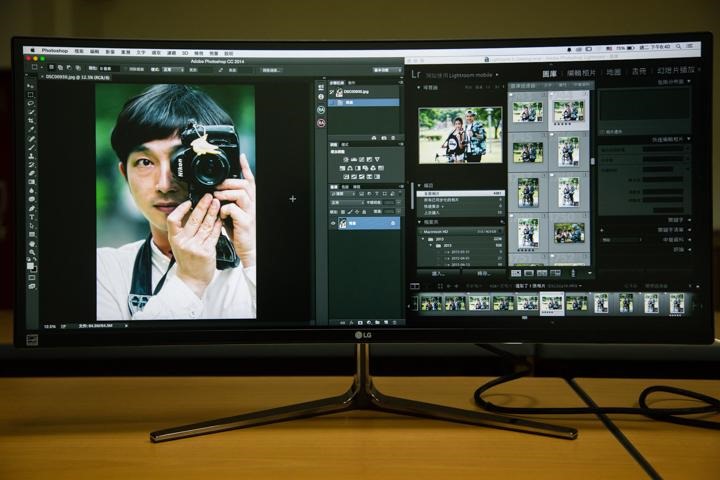Select the Quick Selection tool
The image size is (720, 480).
coord(31,112)
